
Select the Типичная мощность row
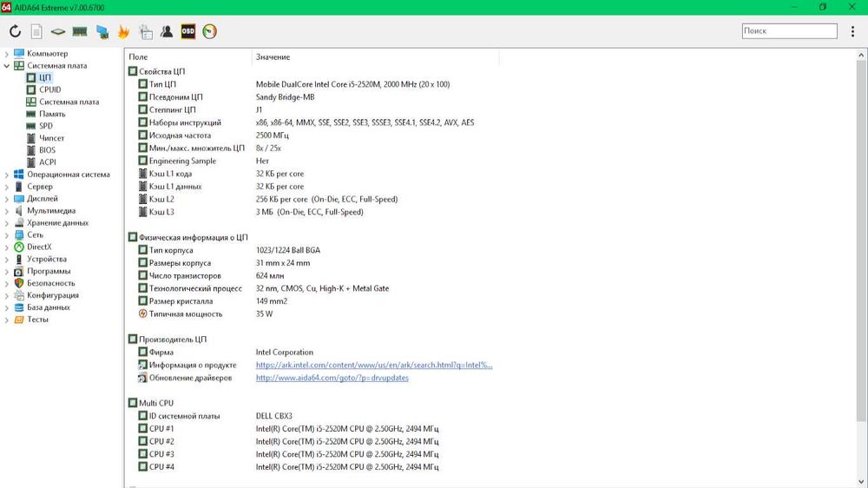click(312, 314)
